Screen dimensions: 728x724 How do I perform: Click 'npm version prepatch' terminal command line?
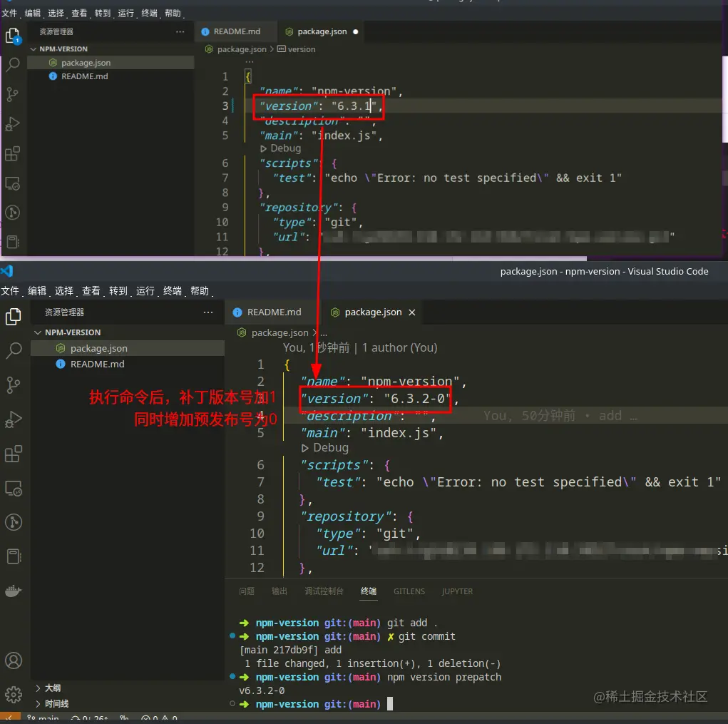444,677
